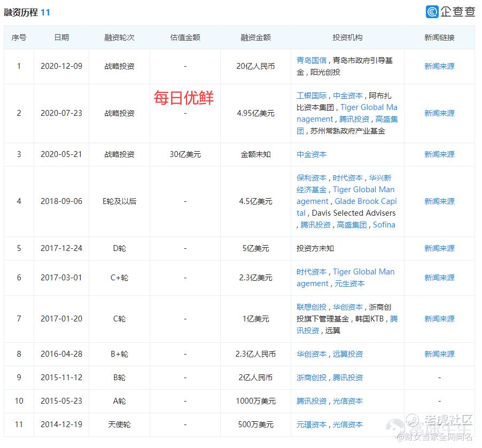
Task: Open Sofina investor link
Action: pos(384,225)
